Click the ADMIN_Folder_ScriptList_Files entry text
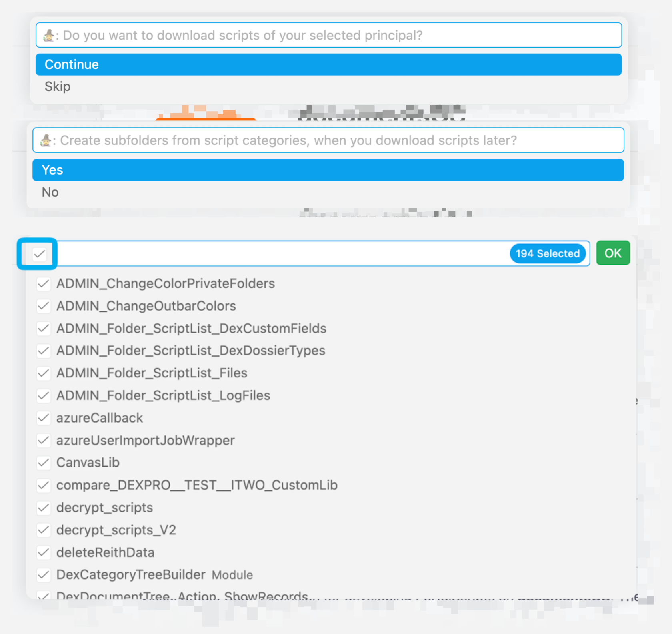 (x=152, y=373)
